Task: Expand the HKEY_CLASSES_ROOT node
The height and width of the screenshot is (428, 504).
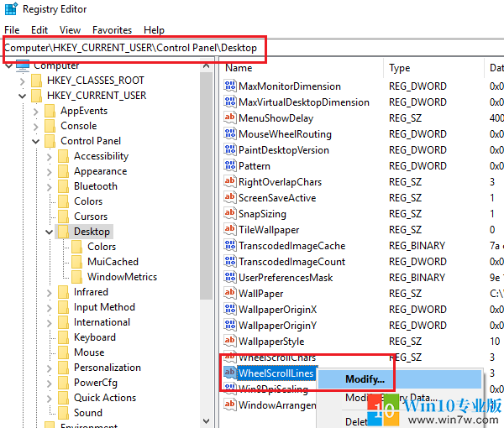Action: click(x=22, y=81)
